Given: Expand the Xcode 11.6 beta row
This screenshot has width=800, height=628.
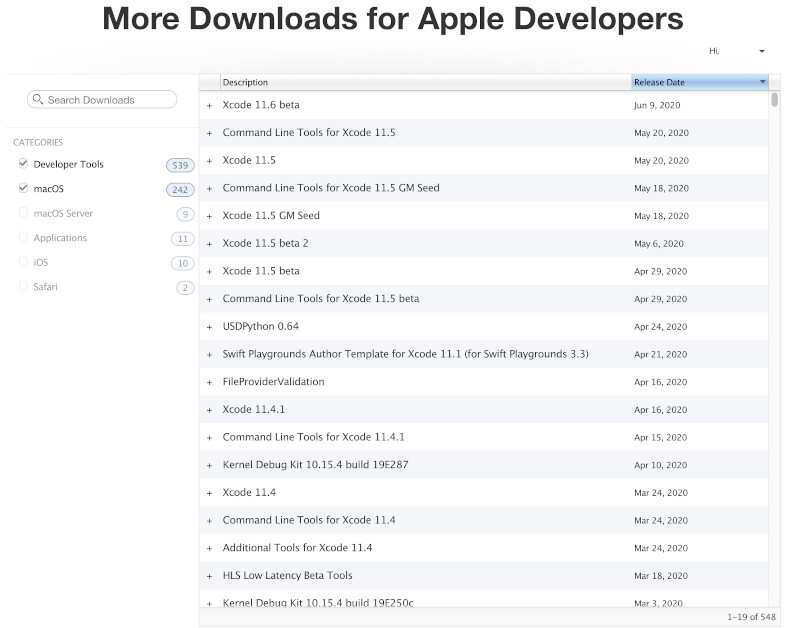Looking at the screenshot, I should 209,105.
